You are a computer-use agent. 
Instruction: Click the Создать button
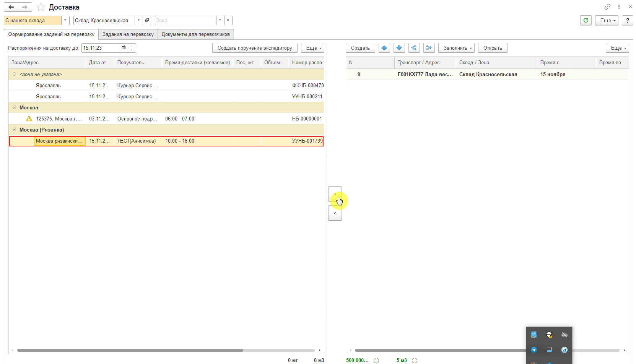click(360, 48)
